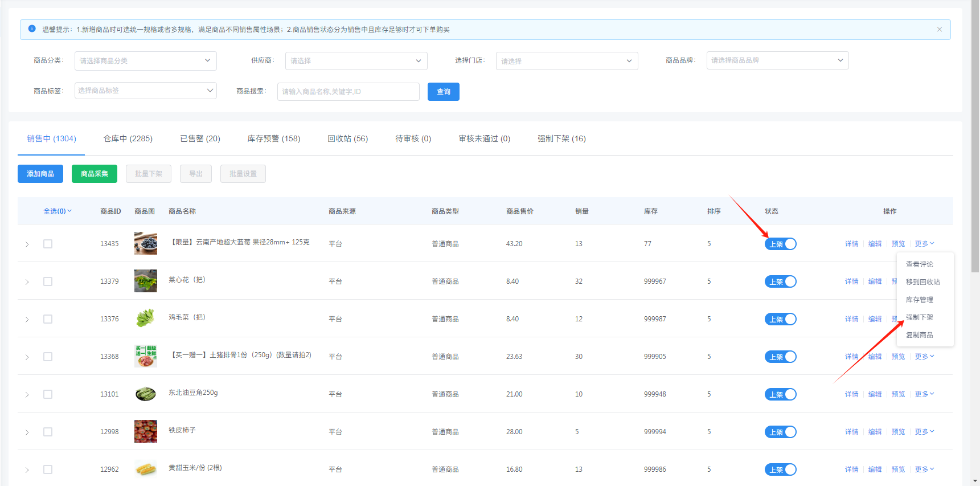Expand row for product 13101
This screenshot has height=486, width=980.
(27, 395)
